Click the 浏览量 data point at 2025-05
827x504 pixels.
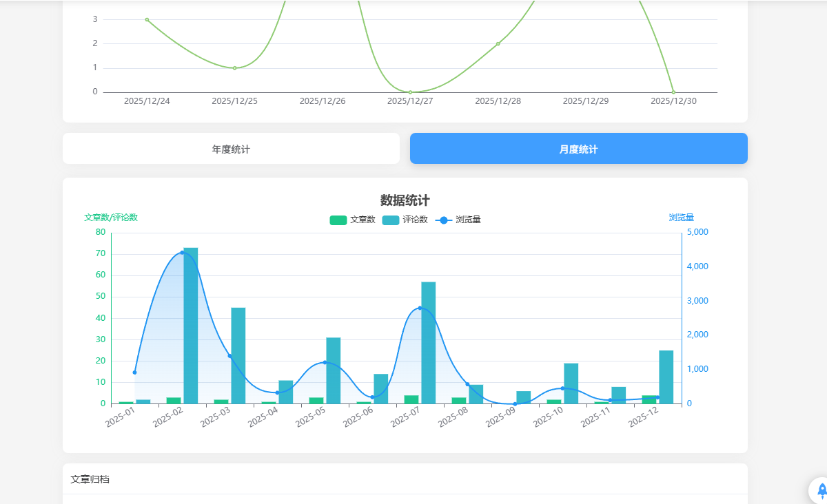click(x=325, y=362)
